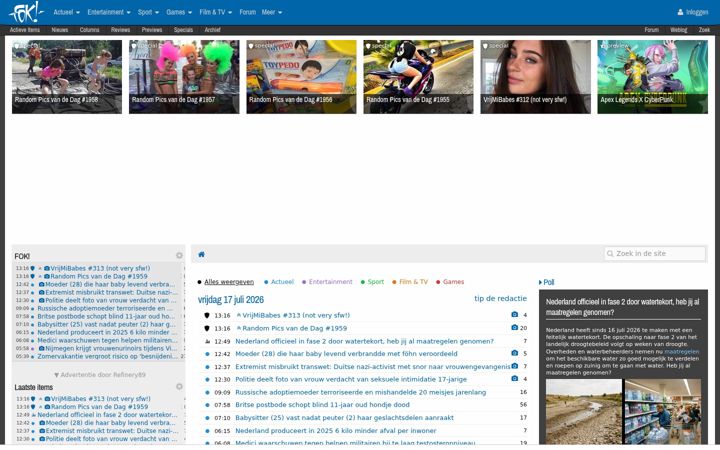
Task: Click dried riverbed poll image
Action: click(x=584, y=411)
